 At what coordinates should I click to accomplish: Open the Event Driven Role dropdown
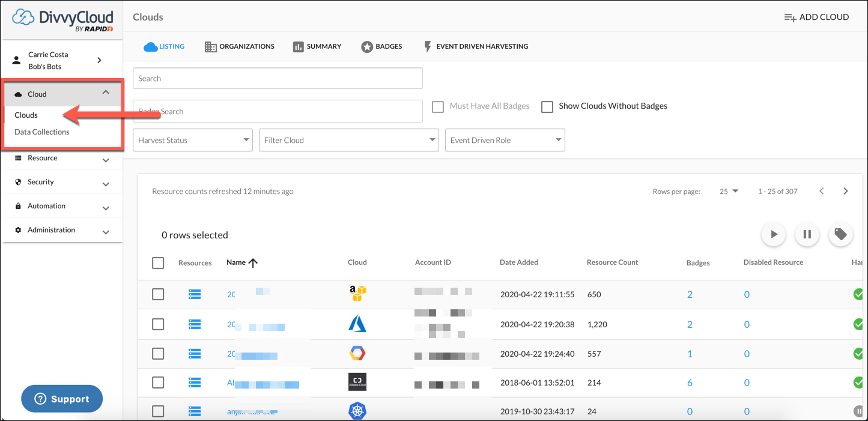click(505, 140)
